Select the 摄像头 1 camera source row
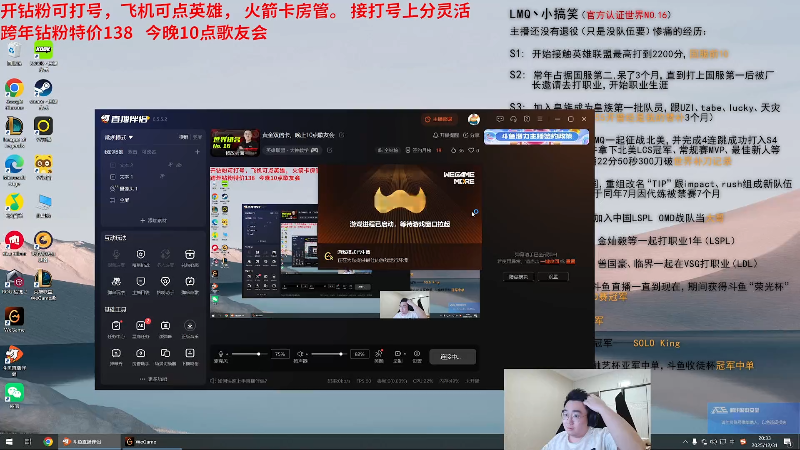The height and width of the screenshot is (450, 800). click(153, 188)
